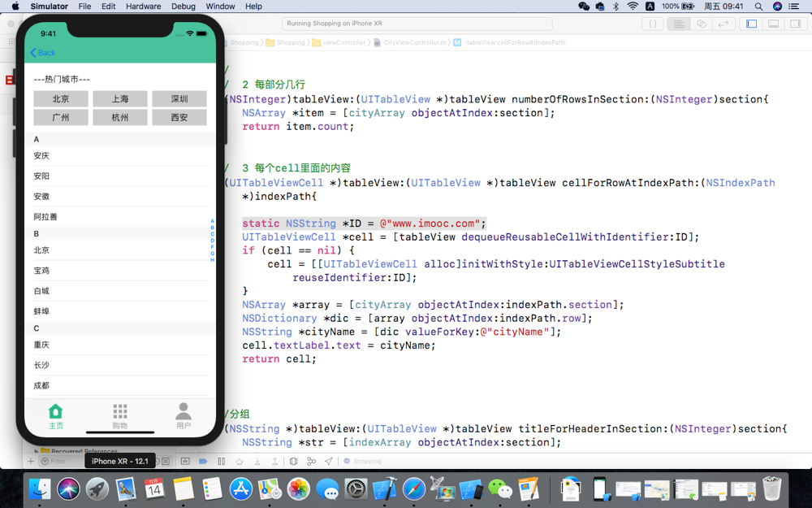Open the Window menu
Screen dimensions: 812x508
pos(220,7)
